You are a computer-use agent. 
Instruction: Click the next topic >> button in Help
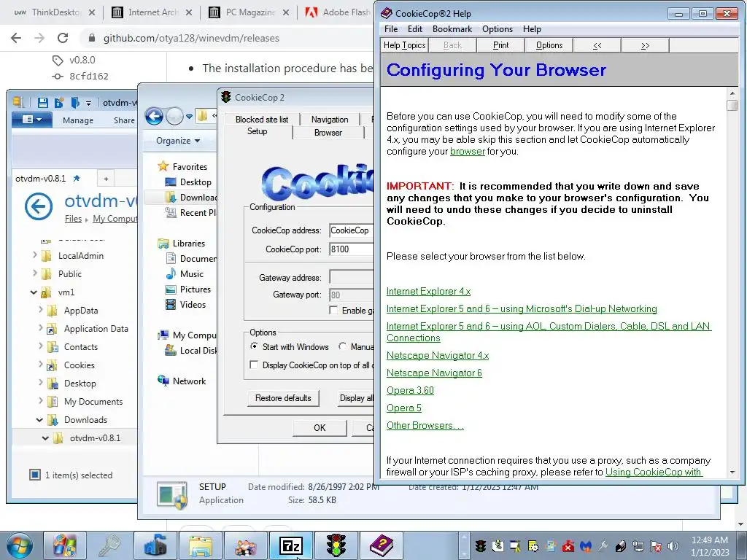coord(645,45)
